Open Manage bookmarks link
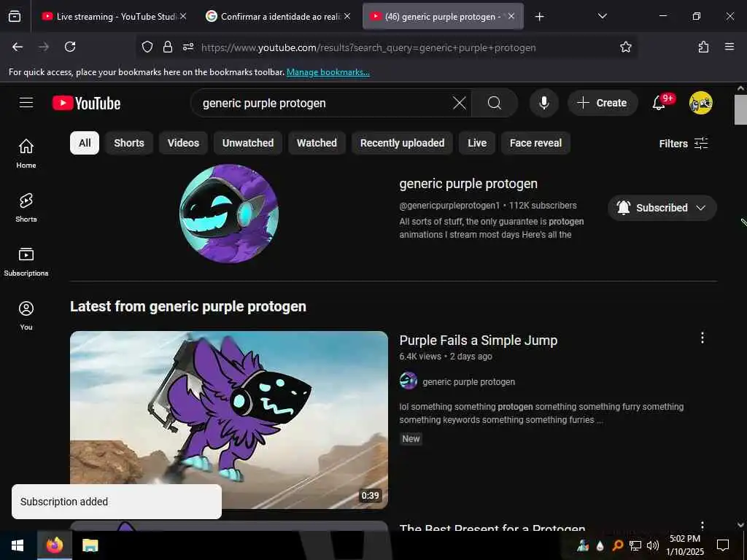The height and width of the screenshot is (560, 747). click(x=328, y=72)
